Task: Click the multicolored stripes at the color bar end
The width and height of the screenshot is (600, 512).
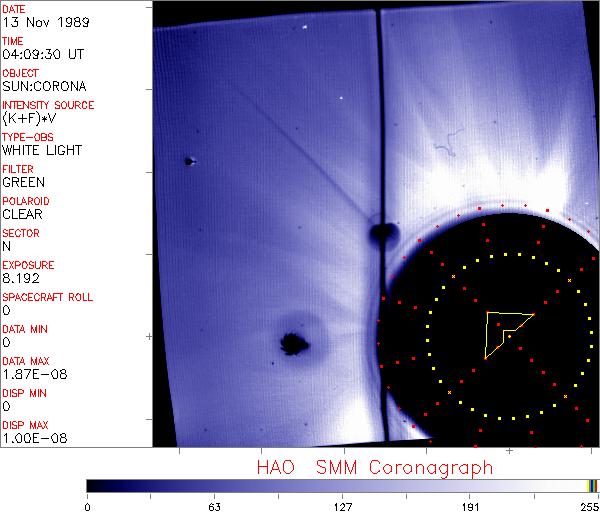Action: (592, 486)
